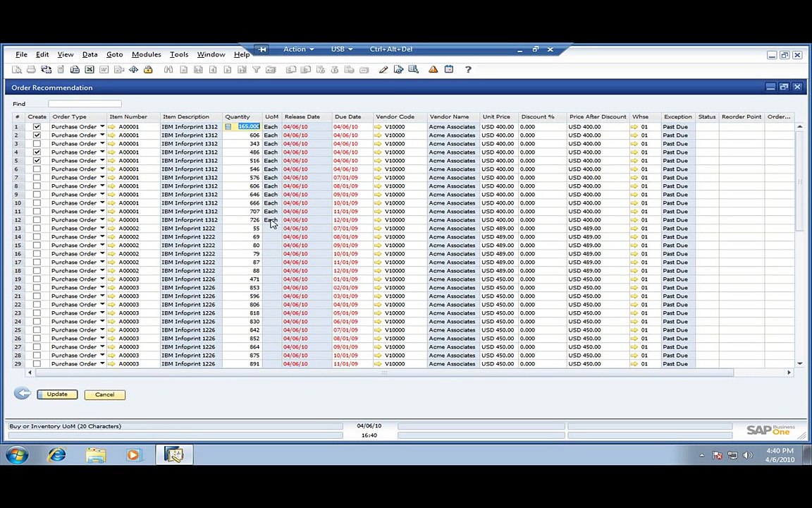Click the Filter Table funnel icon
Screen dimensions: 812x508
pyautogui.click(x=257, y=69)
